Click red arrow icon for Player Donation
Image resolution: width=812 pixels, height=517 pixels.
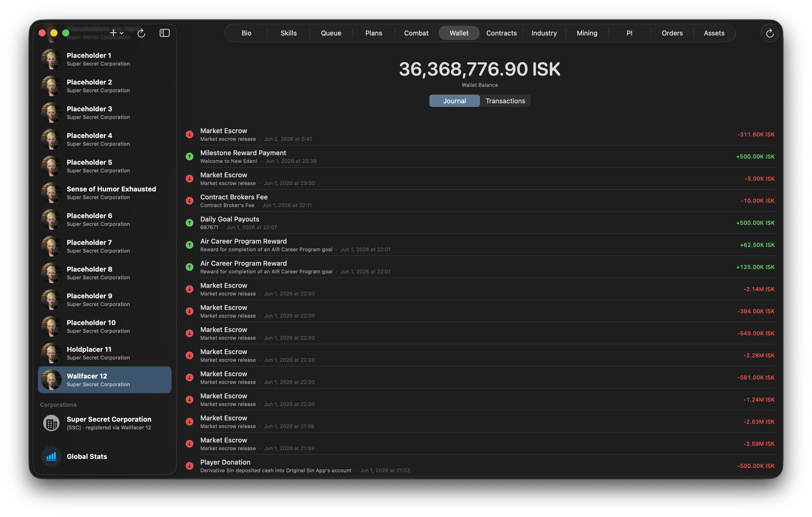[190, 466]
